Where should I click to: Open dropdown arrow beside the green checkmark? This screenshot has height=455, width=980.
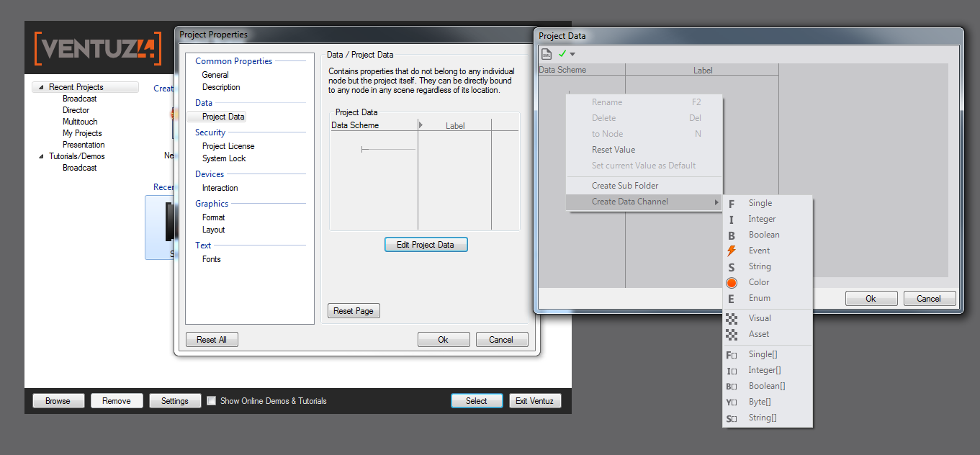click(572, 54)
